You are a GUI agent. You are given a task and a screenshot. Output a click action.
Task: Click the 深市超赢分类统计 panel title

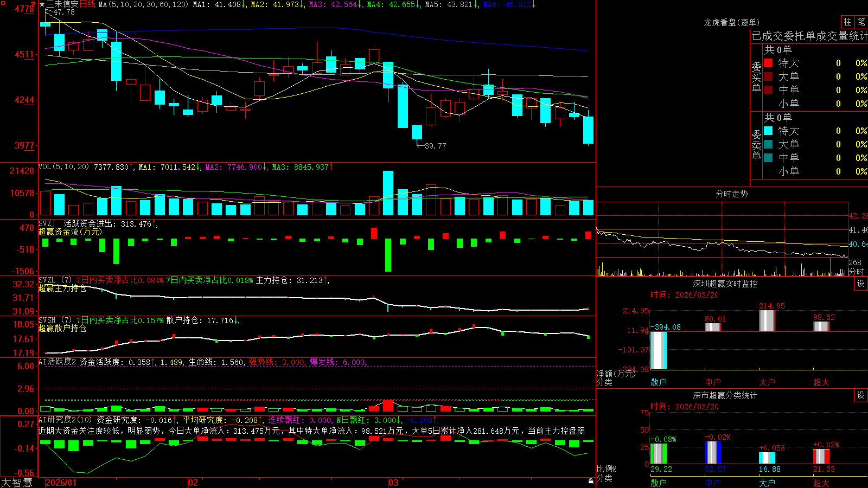[x=725, y=395]
